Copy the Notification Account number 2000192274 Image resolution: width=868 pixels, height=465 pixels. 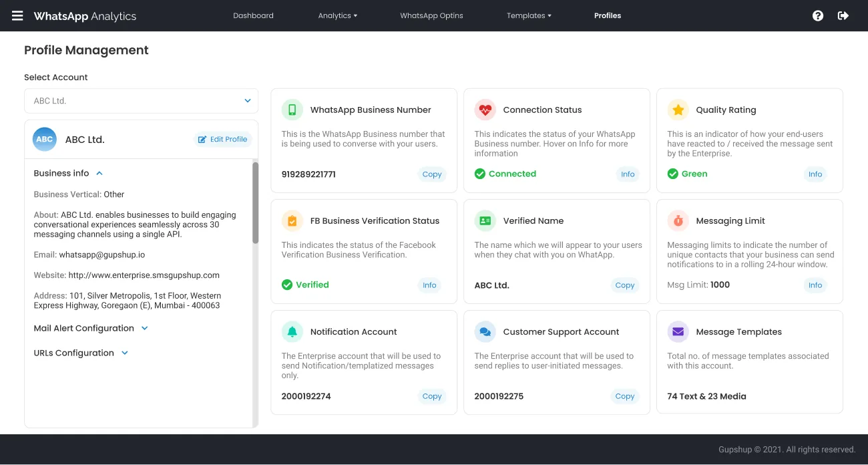tap(432, 396)
